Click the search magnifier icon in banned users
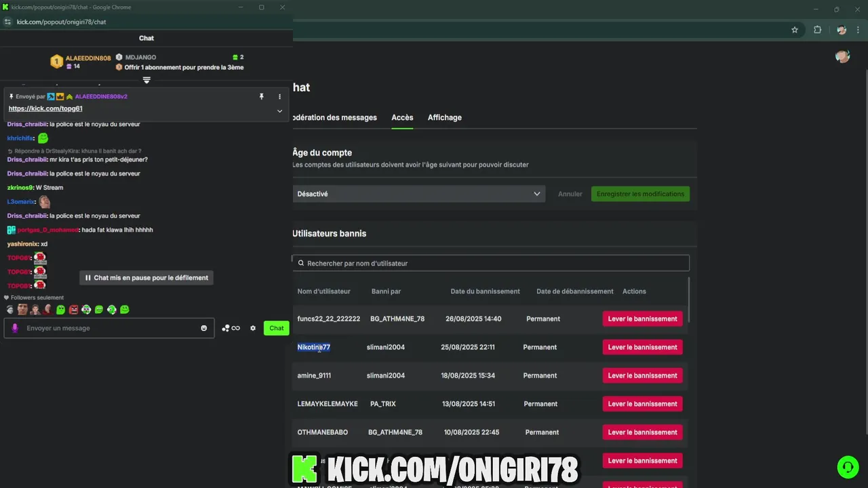The image size is (868, 488). pyautogui.click(x=301, y=263)
